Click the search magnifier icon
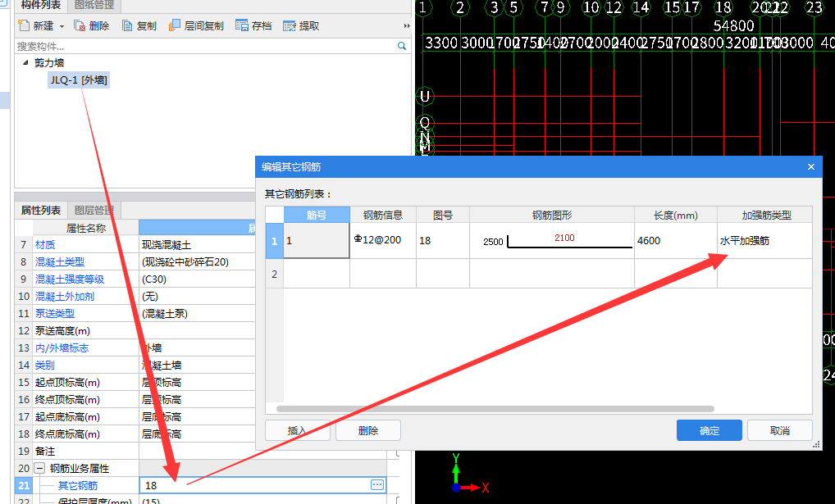The height and width of the screenshot is (504, 835). pos(402,46)
